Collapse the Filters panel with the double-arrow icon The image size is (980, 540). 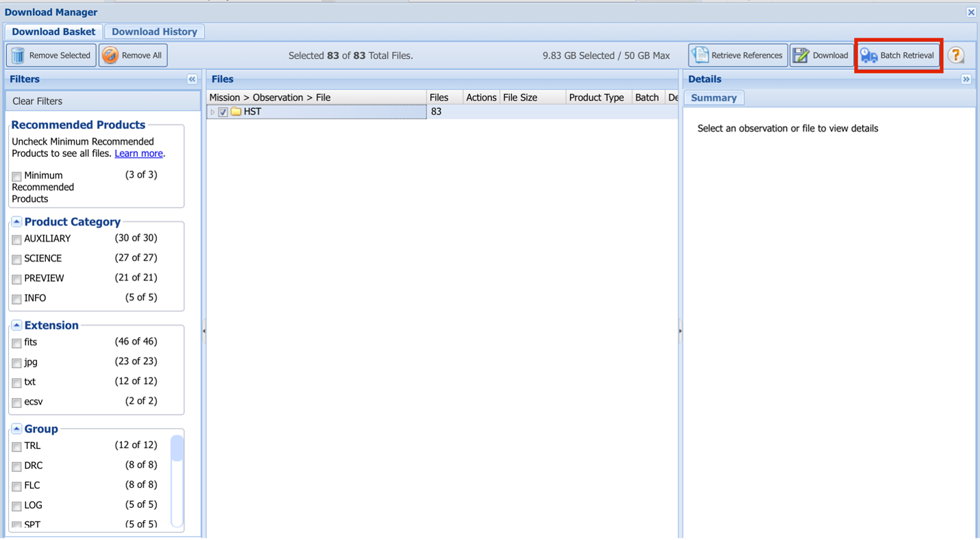point(192,79)
